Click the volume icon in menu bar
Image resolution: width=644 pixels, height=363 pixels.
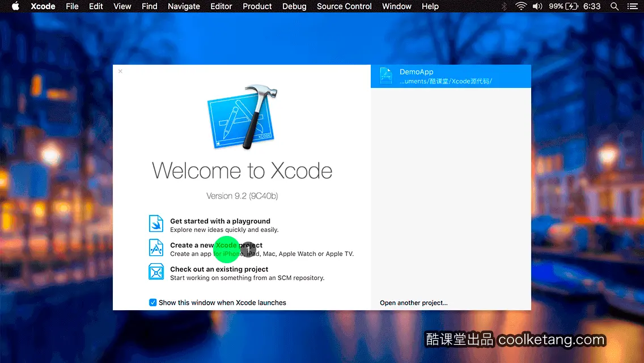537,6
